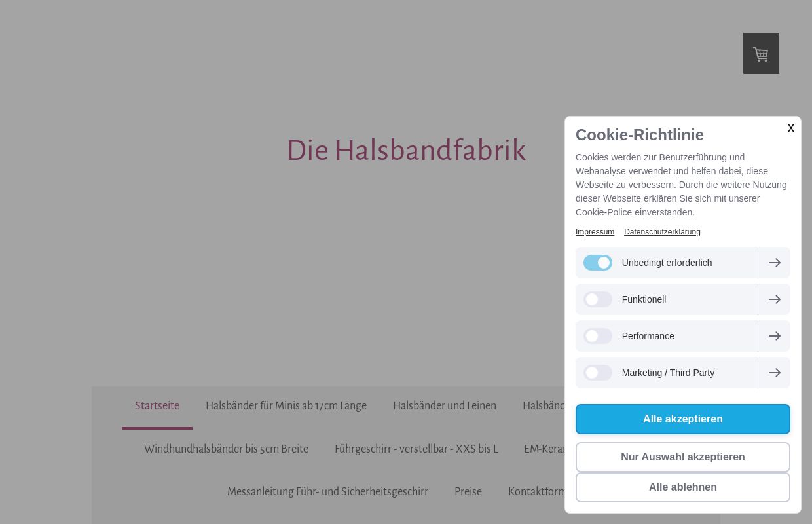The width and height of the screenshot is (812, 524).
Task: Open the shopping cart icon
Action: click(761, 54)
